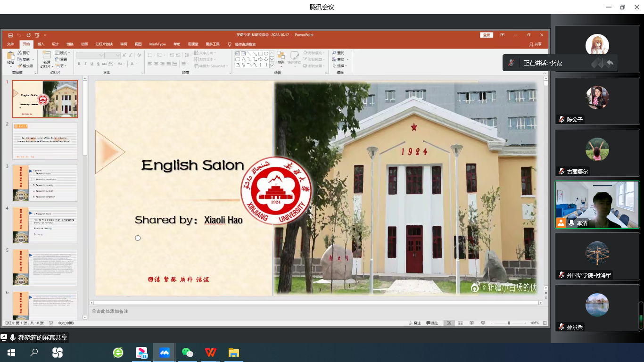Open WeChat from the Windows taskbar
Image resolution: width=644 pixels, height=362 pixels.
coord(188,353)
